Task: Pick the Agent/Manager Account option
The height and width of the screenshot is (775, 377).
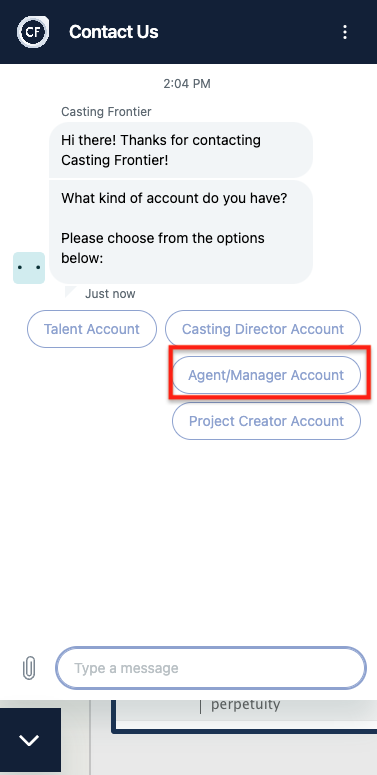Action: click(x=266, y=375)
